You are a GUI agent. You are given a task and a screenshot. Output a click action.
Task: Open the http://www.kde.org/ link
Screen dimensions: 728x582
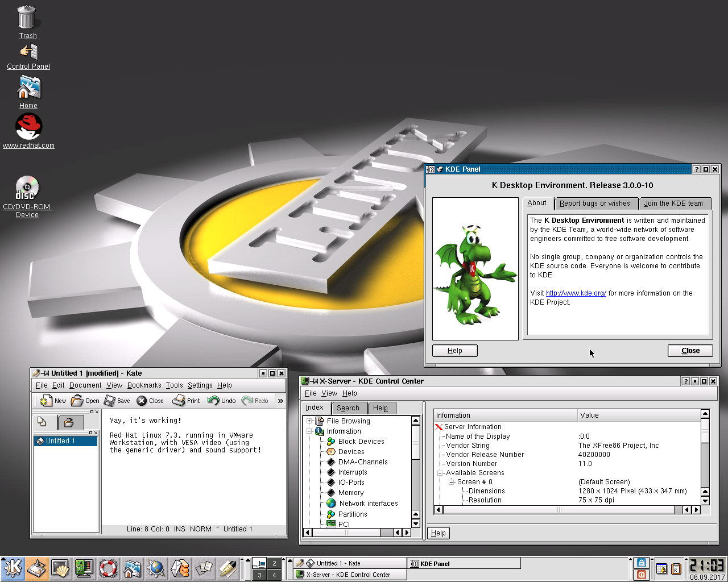(x=576, y=293)
